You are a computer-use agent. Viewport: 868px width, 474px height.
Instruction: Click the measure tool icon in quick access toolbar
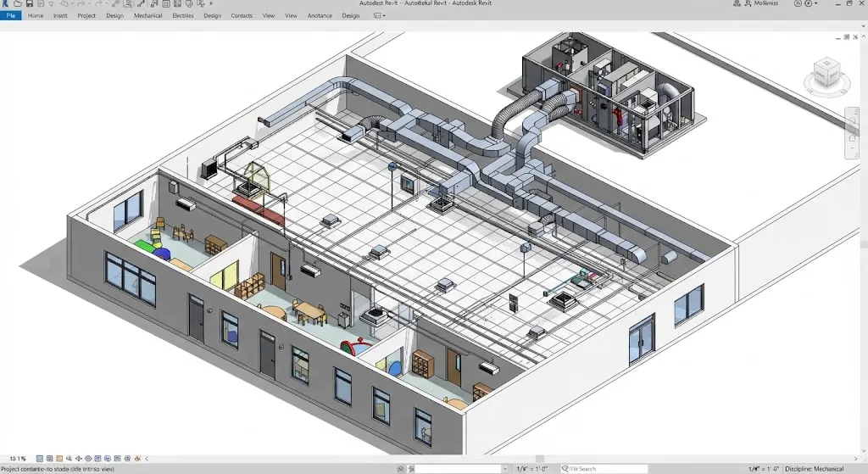point(141,3)
